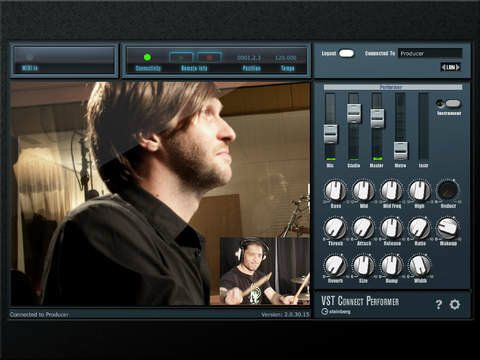Open settings via the gear icon
Screen dimensions: 480x360
coord(455,304)
